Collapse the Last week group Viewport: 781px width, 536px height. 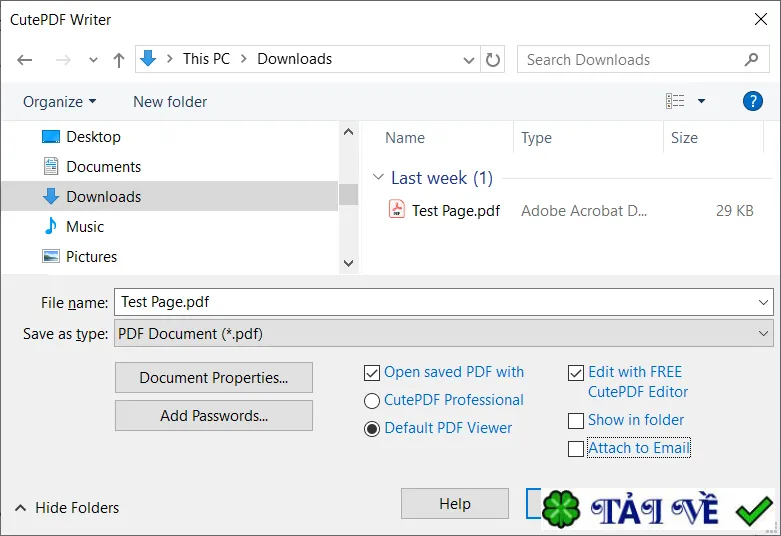[379, 177]
